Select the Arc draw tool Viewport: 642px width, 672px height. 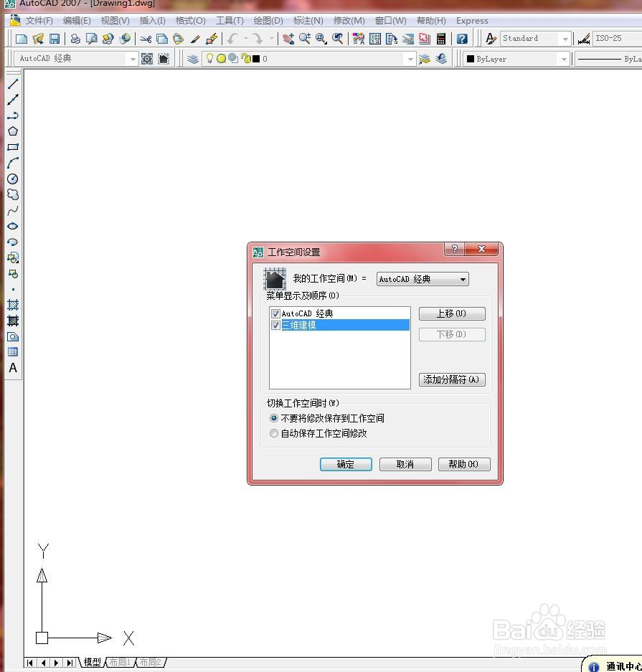13,163
